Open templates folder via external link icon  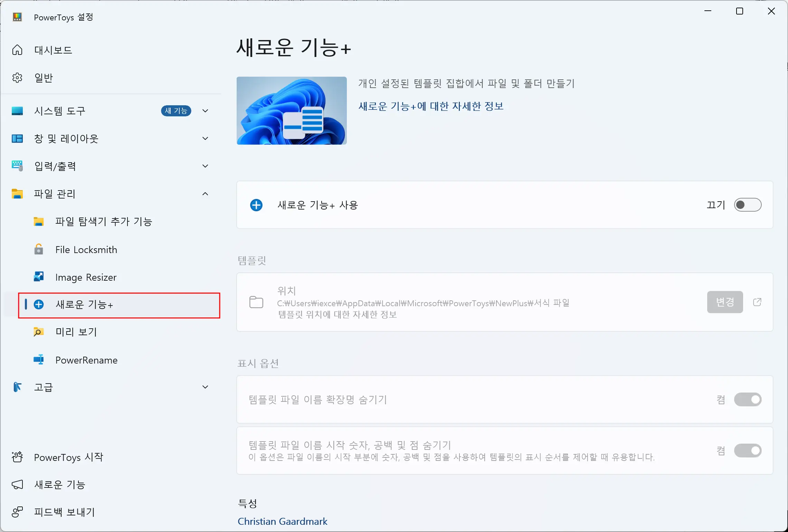(x=757, y=302)
